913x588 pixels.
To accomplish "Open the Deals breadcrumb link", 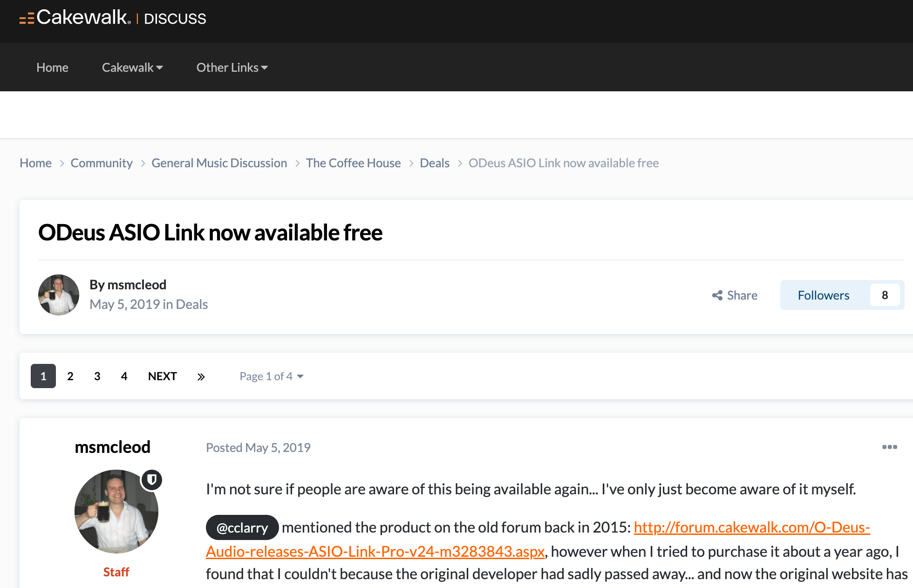I will pyautogui.click(x=435, y=163).
